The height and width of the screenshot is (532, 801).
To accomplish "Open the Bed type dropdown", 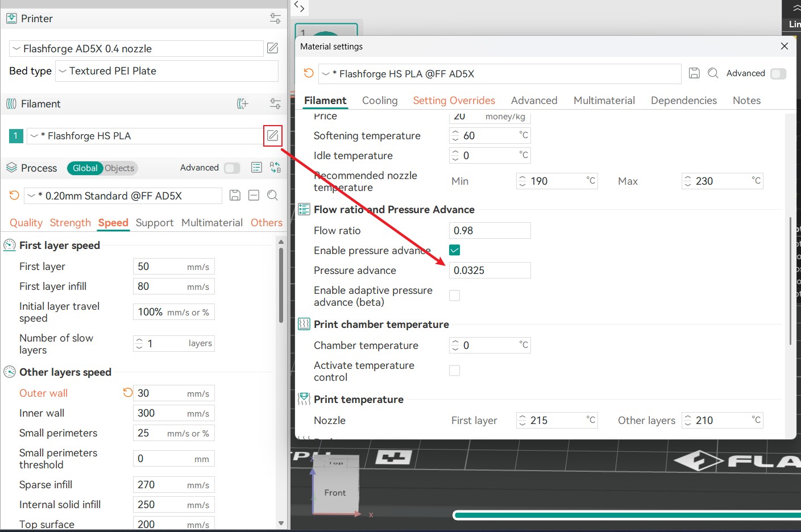I will point(168,71).
